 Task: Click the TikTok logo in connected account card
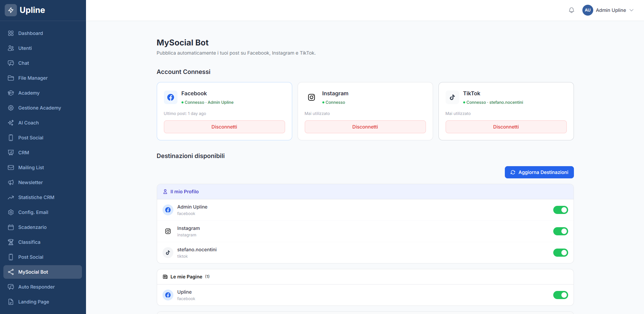452,97
